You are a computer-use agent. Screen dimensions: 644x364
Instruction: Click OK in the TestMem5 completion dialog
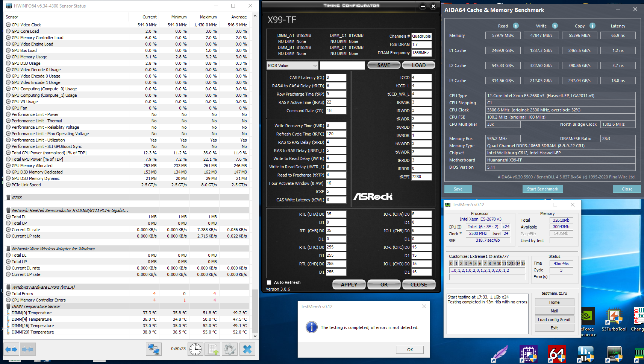pos(410,350)
